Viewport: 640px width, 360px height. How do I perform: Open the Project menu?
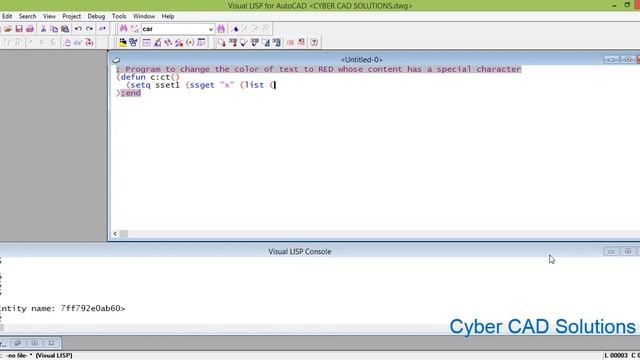(71, 16)
